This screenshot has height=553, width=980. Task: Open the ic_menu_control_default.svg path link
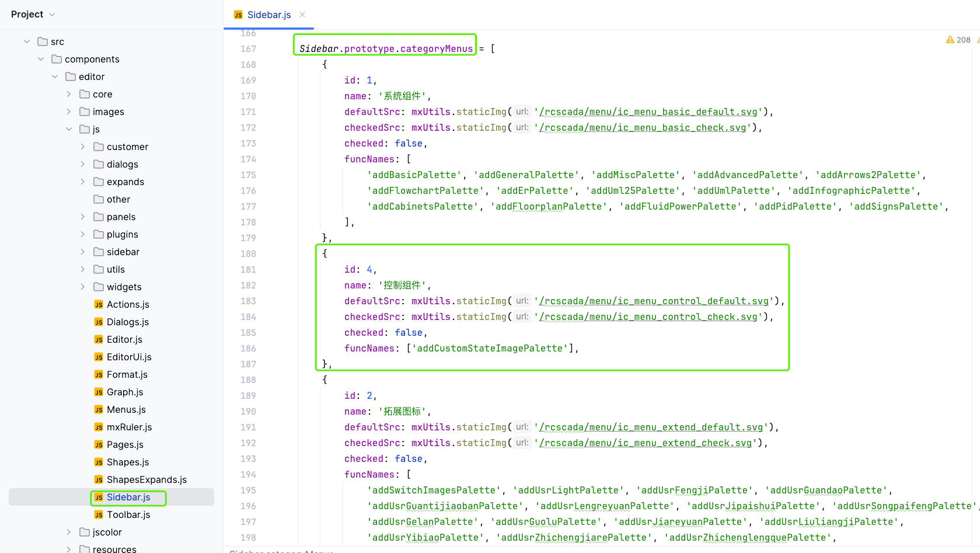[x=654, y=301]
